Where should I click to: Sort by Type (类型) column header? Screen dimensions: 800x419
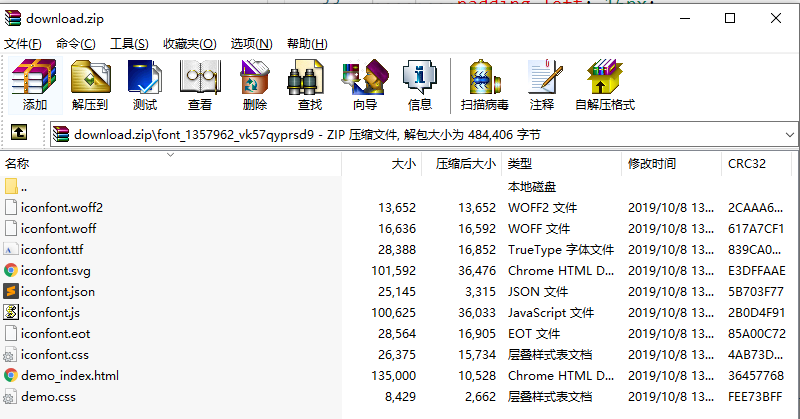pyautogui.click(x=561, y=164)
